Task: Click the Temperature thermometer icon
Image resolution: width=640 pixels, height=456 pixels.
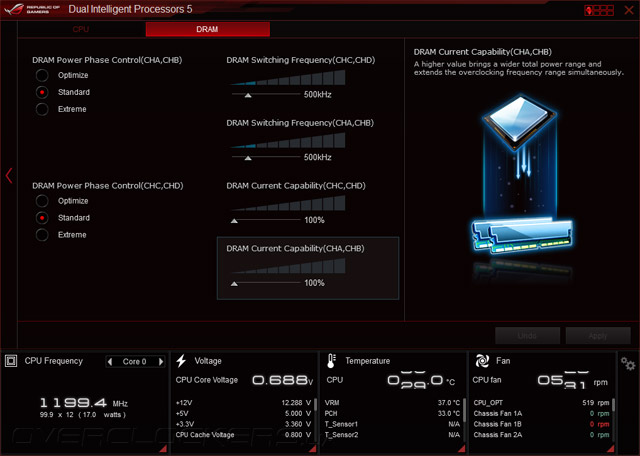Action: [331, 361]
